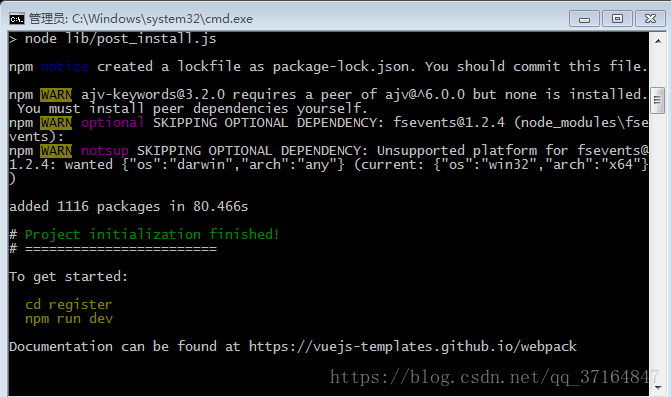Click the scrollbar up arrow
The image size is (671, 397).
coord(658,41)
